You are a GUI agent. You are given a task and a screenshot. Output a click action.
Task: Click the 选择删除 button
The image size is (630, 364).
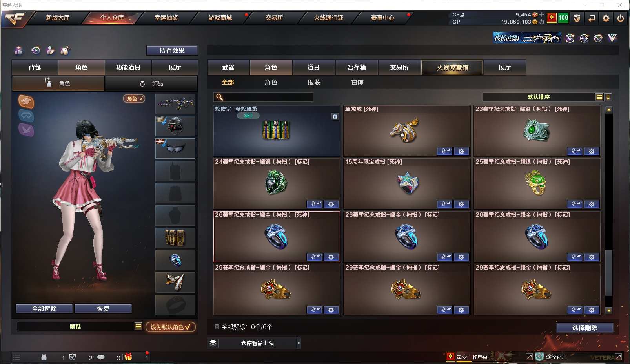[x=584, y=328]
